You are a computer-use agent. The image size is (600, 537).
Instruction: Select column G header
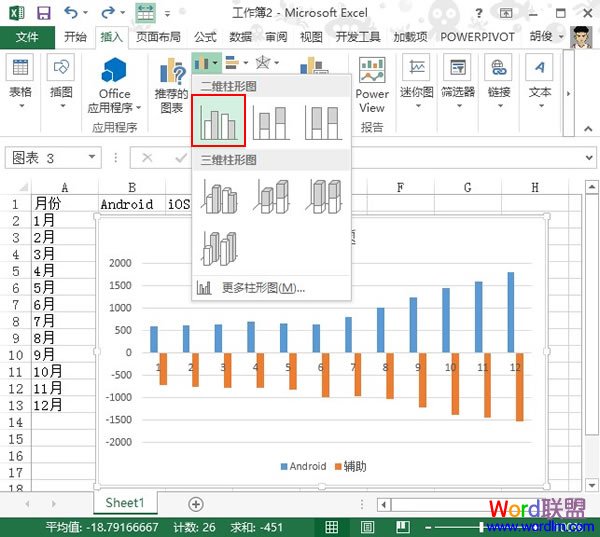(x=468, y=187)
